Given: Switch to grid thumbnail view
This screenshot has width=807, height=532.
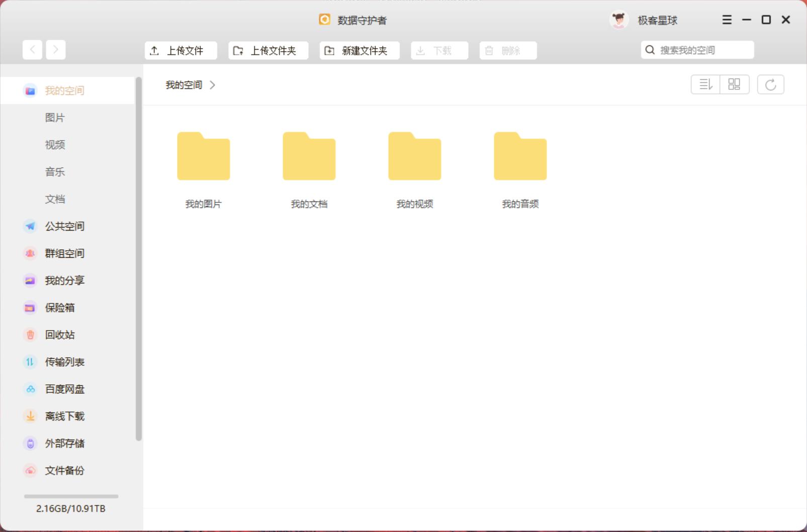Looking at the screenshot, I should coord(735,84).
